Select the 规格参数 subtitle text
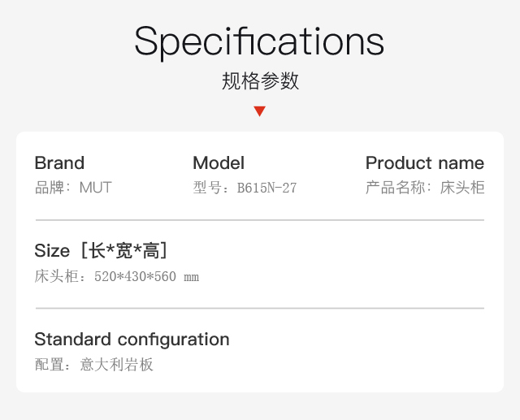This screenshot has height=420, width=520. [260, 80]
